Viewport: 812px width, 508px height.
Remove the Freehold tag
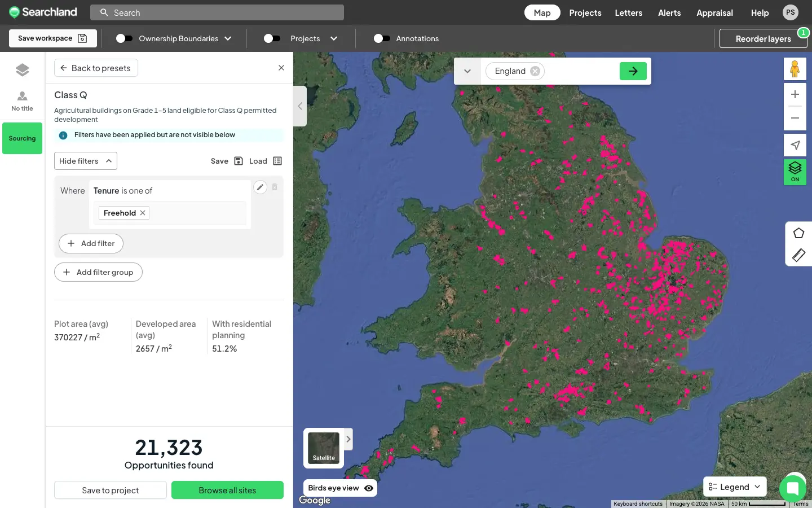pos(143,213)
